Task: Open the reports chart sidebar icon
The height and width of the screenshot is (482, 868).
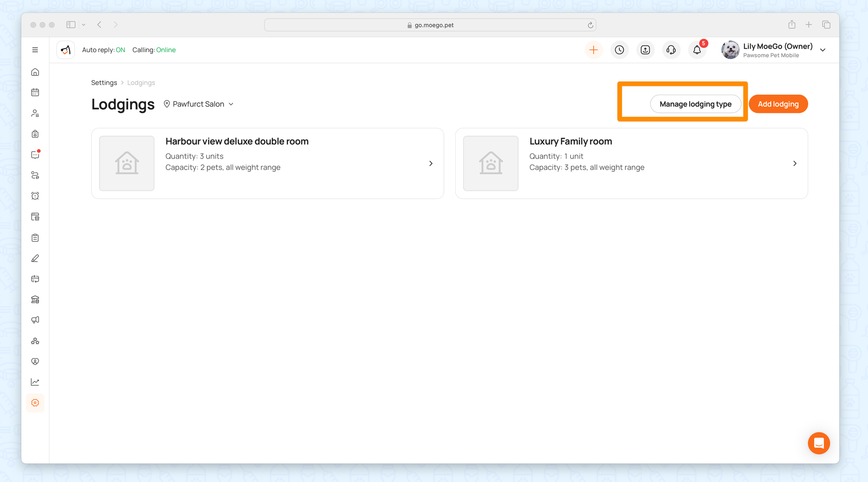Action: pyautogui.click(x=35, y=382)
